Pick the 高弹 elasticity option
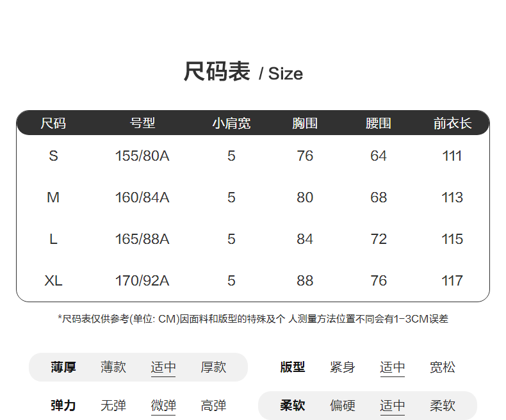The height and width of the screenshot is (420, 506). coord(213,406)
